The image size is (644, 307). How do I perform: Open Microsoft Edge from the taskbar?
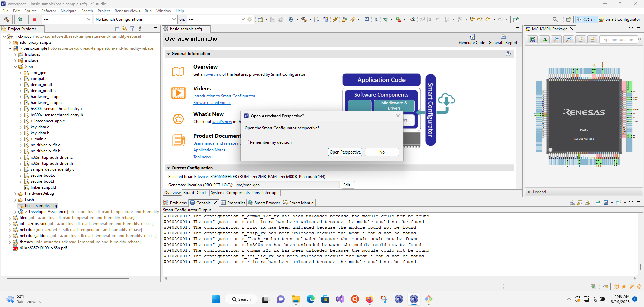click(310, 299)
